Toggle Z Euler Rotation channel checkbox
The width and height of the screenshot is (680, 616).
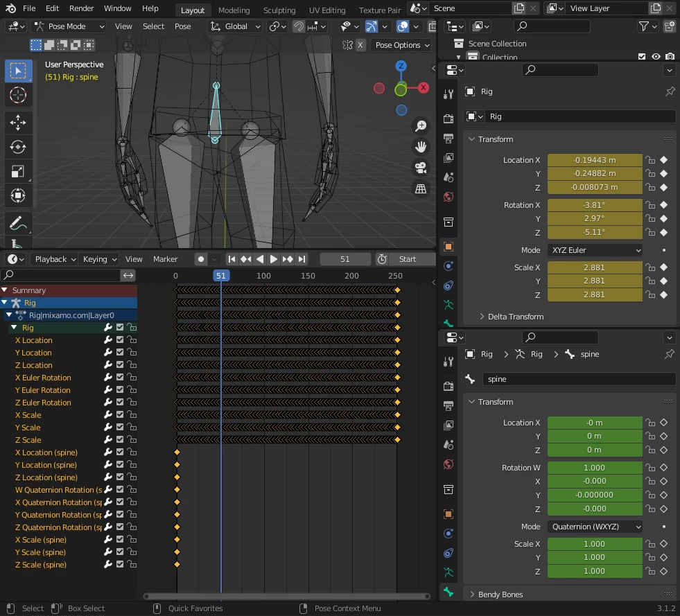[x=120, y=403]
